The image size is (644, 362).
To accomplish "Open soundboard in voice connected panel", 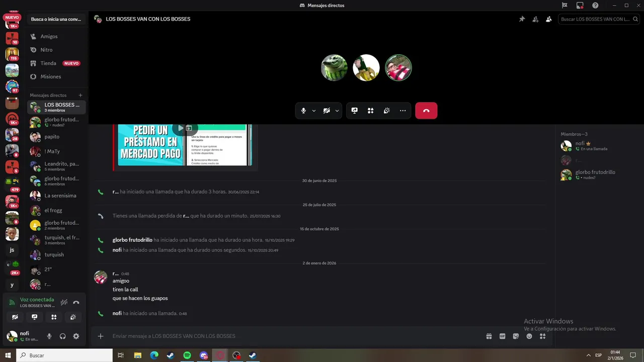I will [73, 317].
